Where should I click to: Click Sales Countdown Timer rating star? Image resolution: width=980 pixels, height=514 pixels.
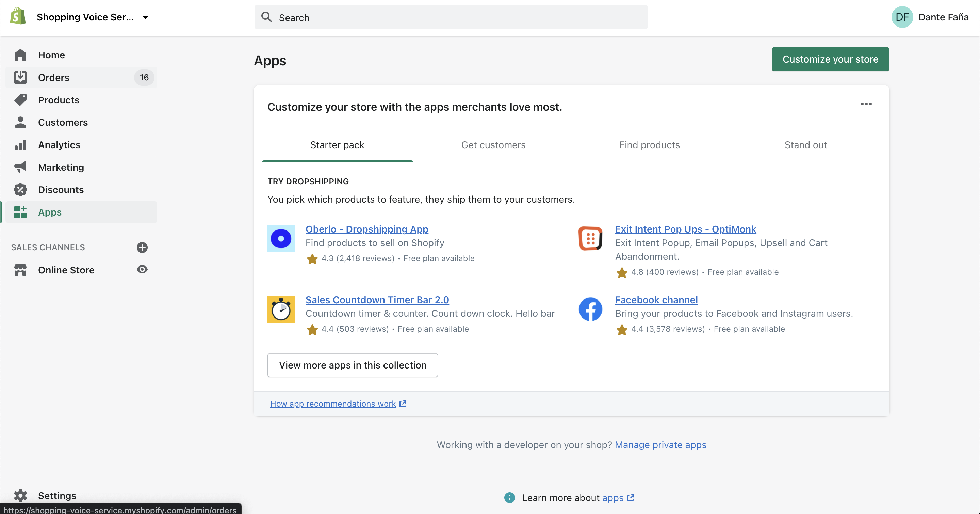pyautogui.click(x=312, y=330)
